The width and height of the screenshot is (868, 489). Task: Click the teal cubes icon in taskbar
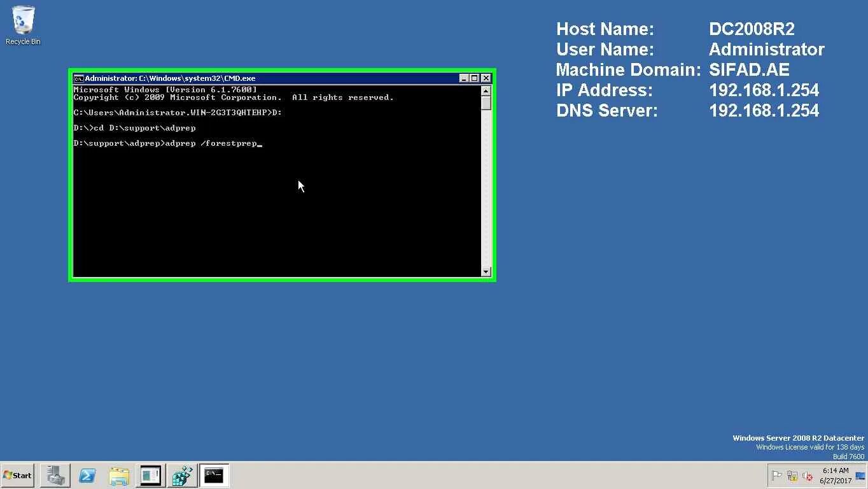coord(182,476)
